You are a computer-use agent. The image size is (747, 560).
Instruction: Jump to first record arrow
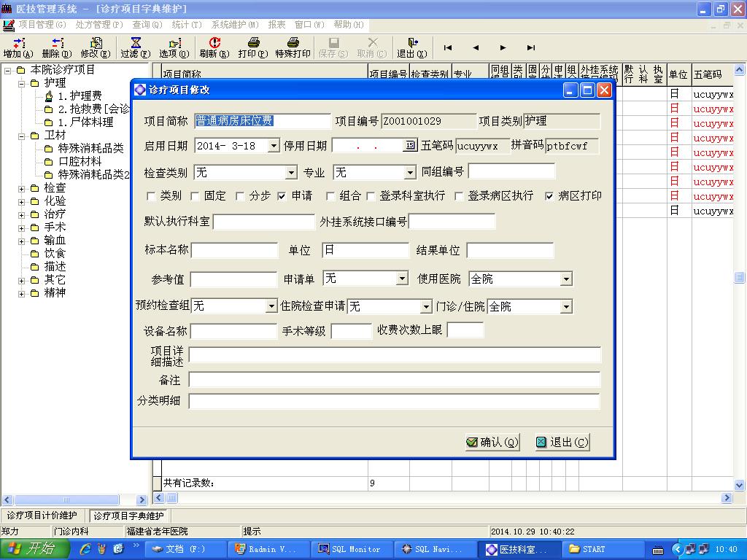coord(448,47)
